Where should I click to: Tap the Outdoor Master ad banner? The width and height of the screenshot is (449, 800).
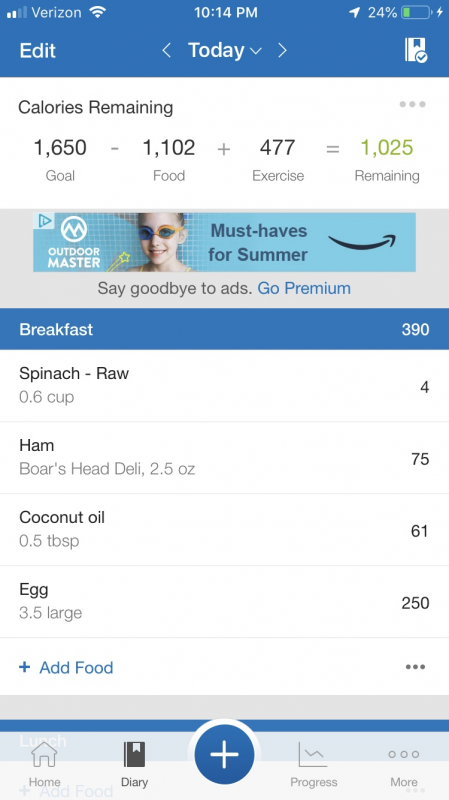point(224,242)
